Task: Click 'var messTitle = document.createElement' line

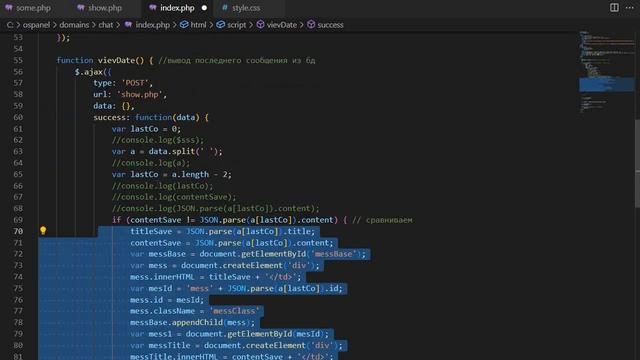Action: [x=236, y=345]
